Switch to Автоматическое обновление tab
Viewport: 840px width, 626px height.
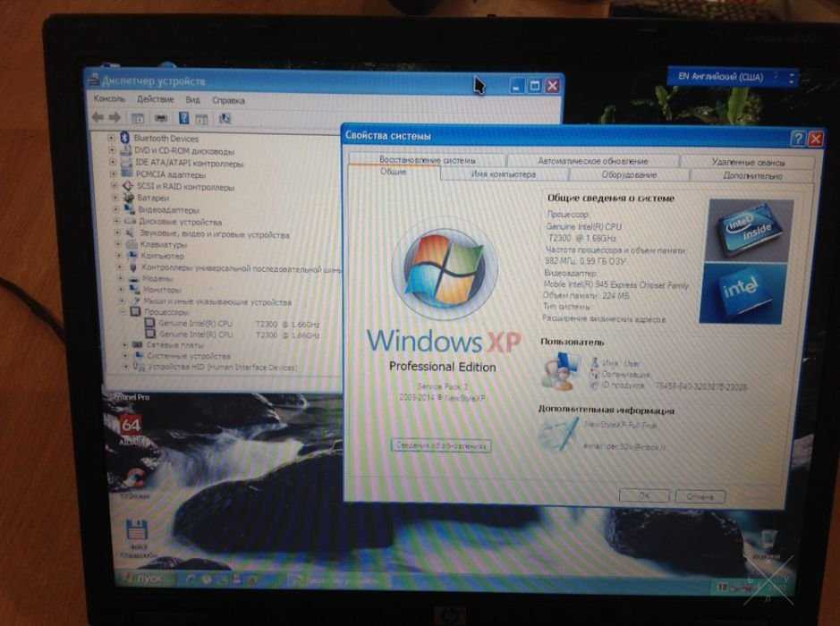tap(592, 161)
